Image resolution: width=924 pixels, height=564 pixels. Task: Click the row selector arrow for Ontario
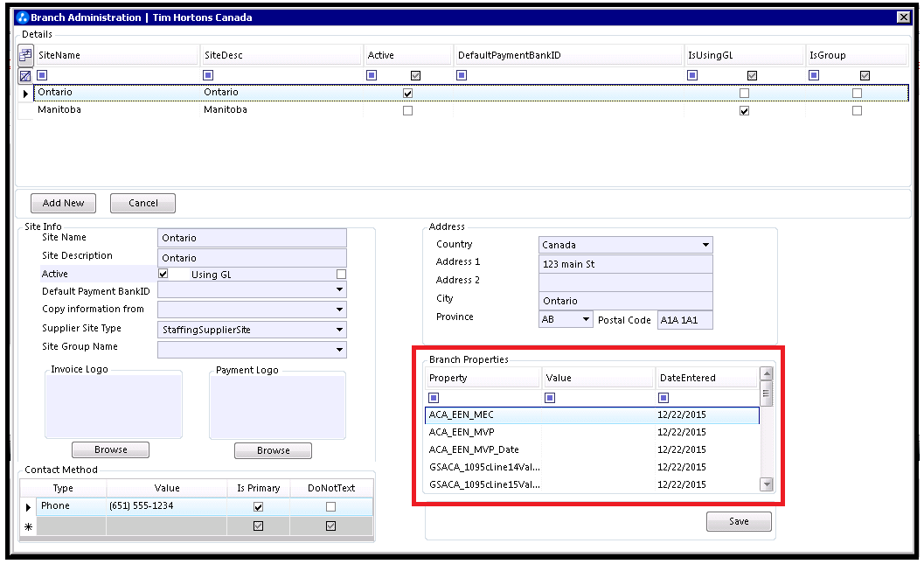(x=25, y=93)
